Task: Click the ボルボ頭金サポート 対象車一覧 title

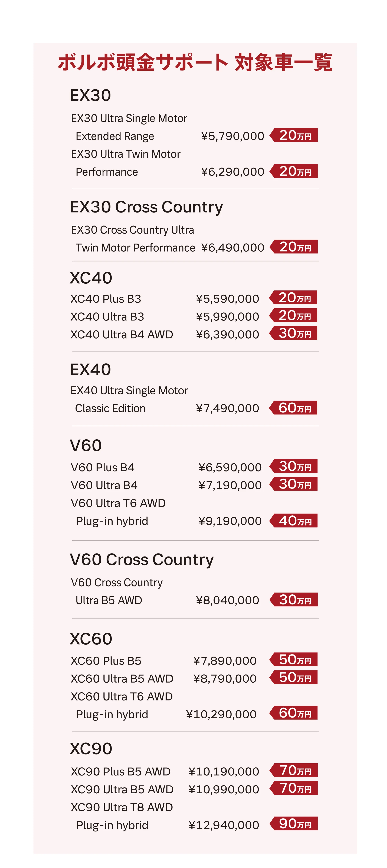Action: coord(195,62)
